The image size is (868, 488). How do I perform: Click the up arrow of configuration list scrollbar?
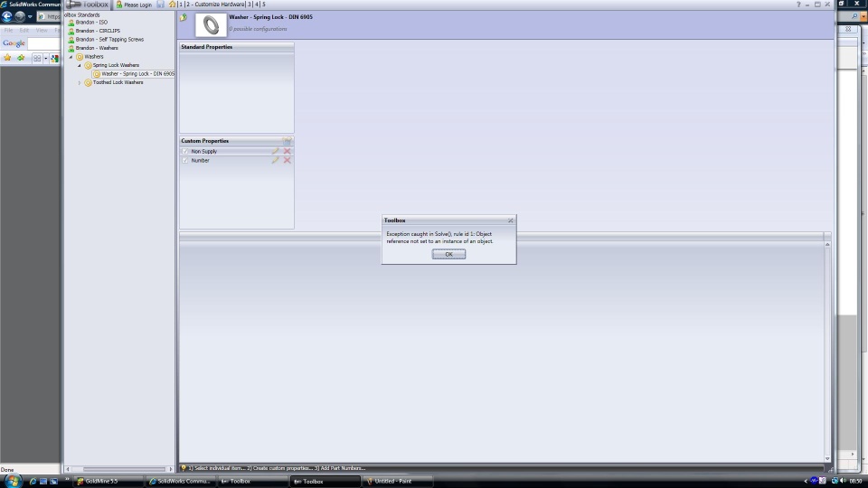click(827, 244)
